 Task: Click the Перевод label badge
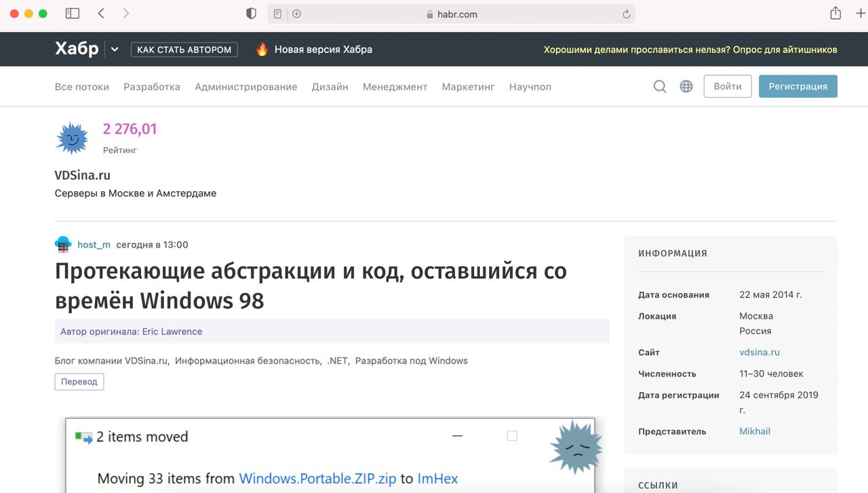click(x=79, y=382)
